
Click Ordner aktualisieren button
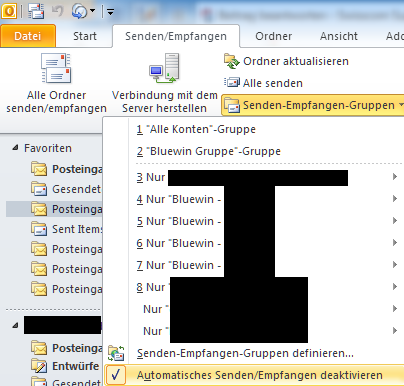coord(286,61)
